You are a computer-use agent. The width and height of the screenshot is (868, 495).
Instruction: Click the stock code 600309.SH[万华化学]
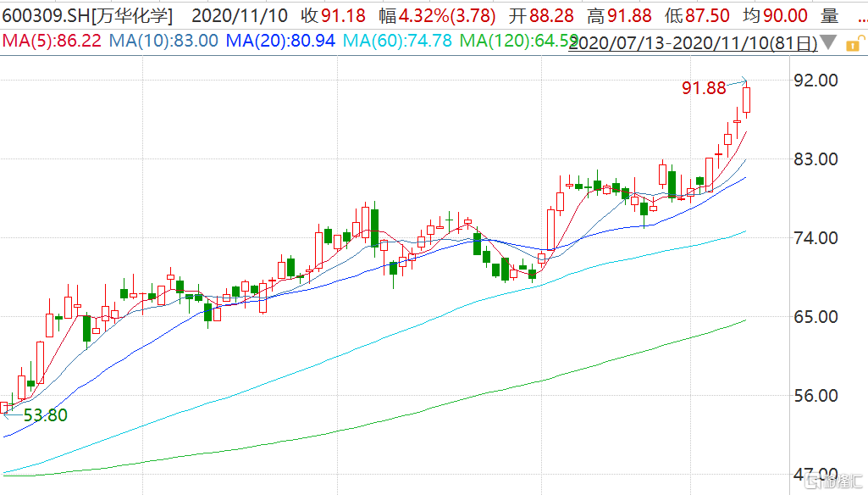87,15
